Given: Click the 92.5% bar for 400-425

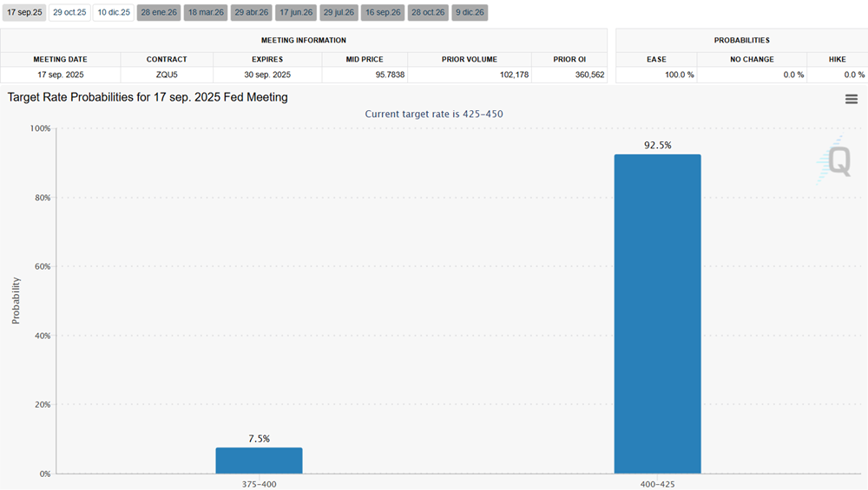Looking at the screenshot, I should click(x=657, y=314).
